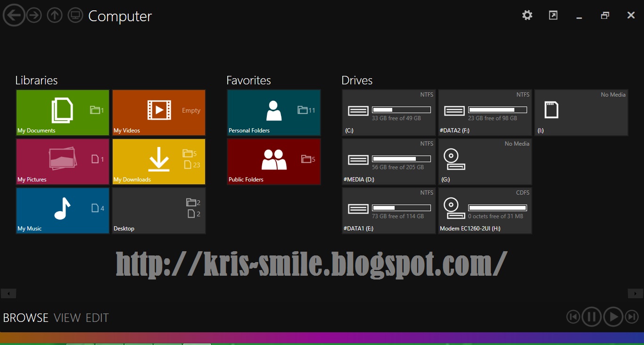Open the Desktop tile
The image size is (644, 345).
tap(159, 211)
